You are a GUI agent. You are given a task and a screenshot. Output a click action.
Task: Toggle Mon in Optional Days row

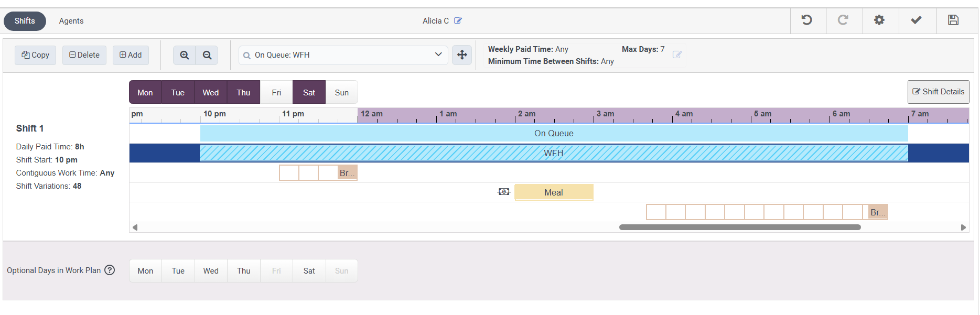pos(145,271)
